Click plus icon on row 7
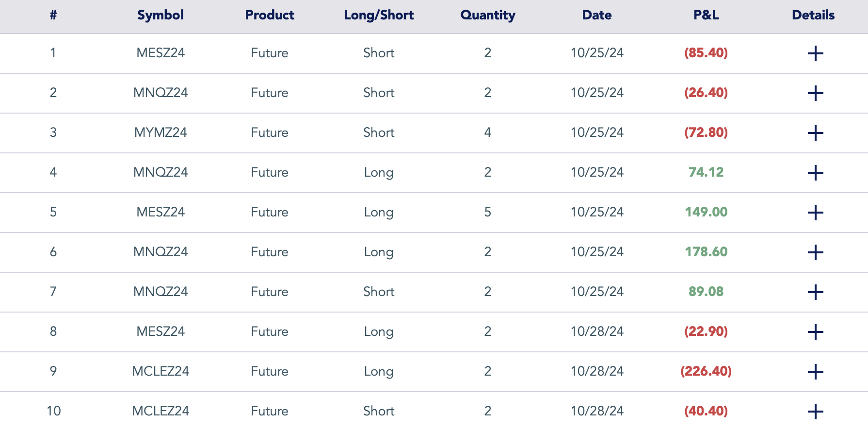 tap(815, 292)
